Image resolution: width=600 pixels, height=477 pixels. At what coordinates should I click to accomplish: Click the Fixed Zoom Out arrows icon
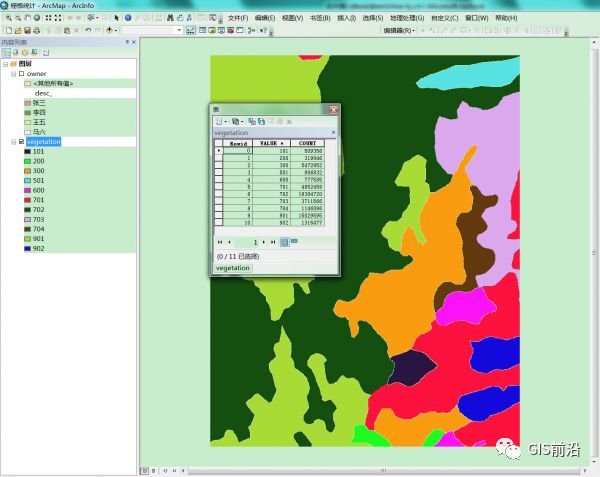coord(58,18)
